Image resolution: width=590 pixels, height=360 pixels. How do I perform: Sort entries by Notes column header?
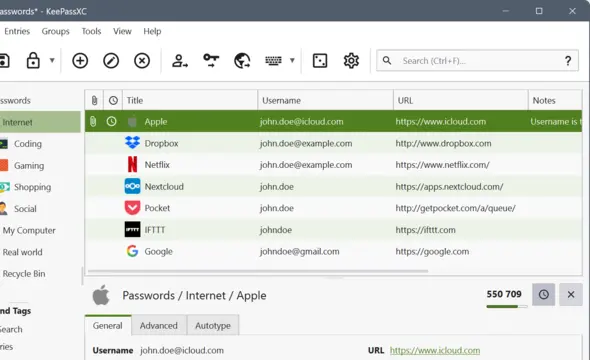pos(555,100)
